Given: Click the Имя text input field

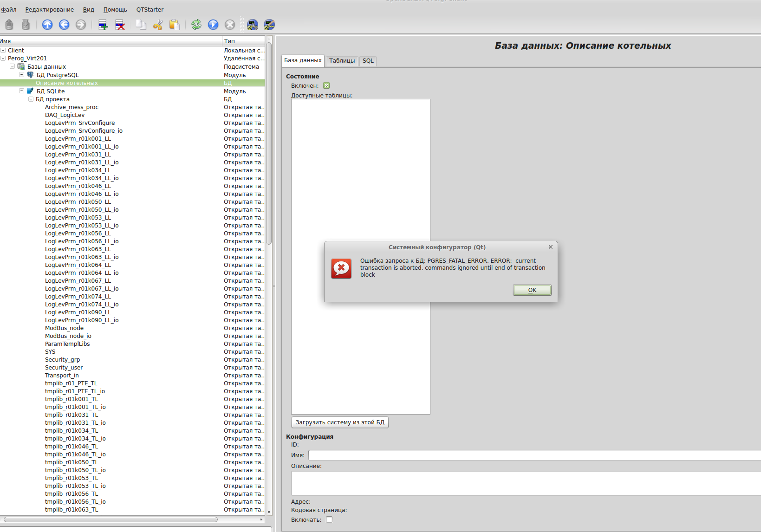Looking at the screenshot, I should pyautogui.click(x=534, y=455).
